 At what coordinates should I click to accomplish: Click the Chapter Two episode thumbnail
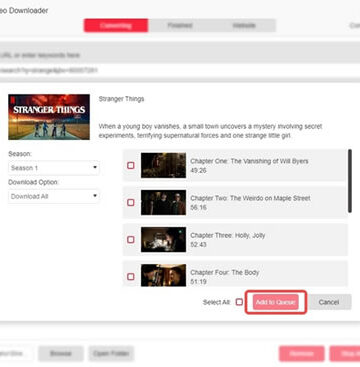(163, 203)
